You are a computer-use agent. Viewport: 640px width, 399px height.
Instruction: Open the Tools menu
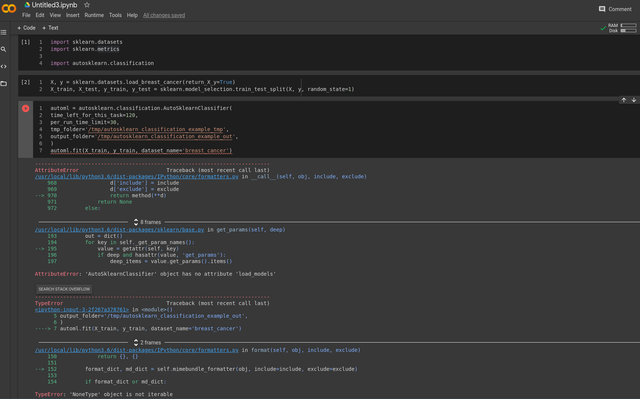coord(115,15)
